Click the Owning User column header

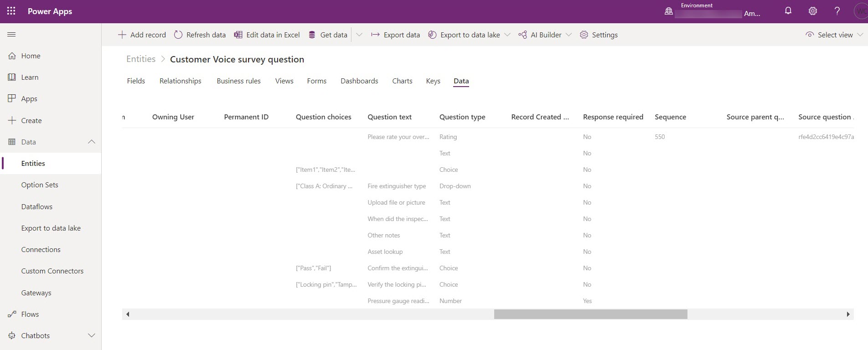click(173, 117)
